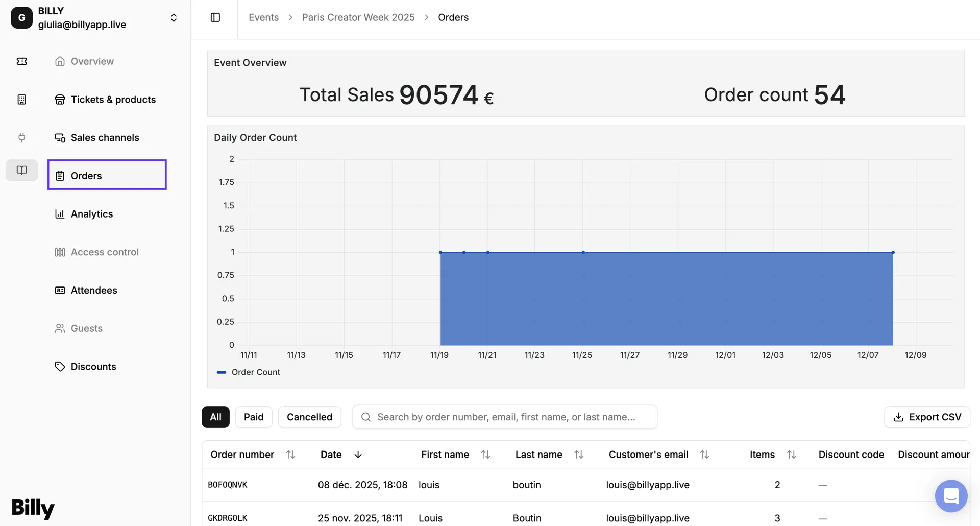Click the Billy logo at bottom left

click(x=33, y=509)
